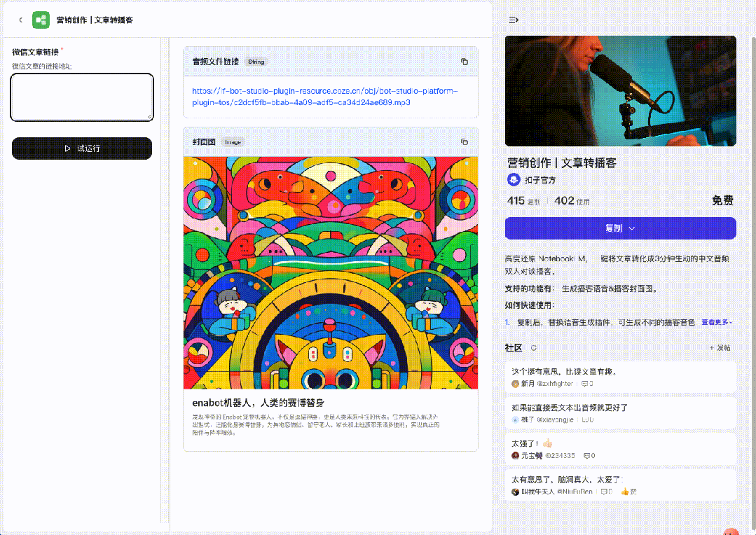The height and width of the screenshot is (535, 756).
Task: Click the 音频文件链接 output label
Action: click(216, 62)
